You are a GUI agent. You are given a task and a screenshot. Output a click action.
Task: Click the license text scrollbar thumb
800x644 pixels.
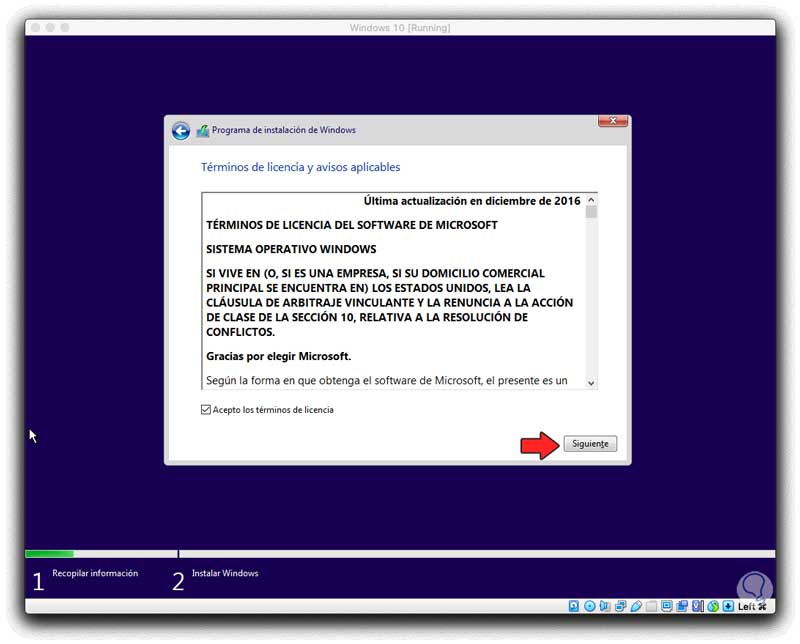point(591,212)
